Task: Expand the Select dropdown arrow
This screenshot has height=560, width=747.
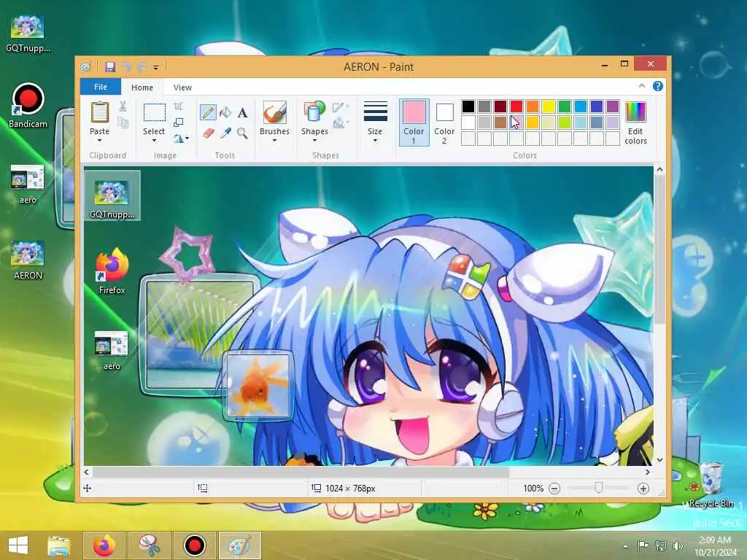Action: [x=154, y=141]
